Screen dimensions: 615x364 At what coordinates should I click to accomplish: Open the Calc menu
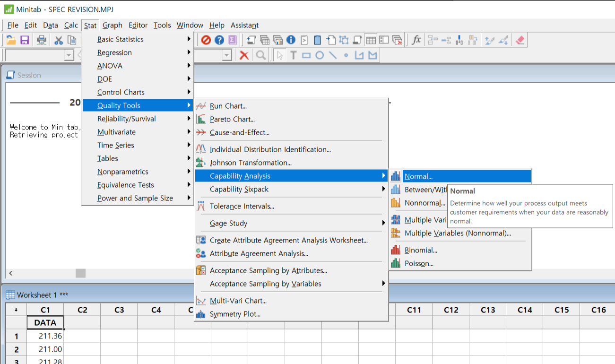(71, 25)
